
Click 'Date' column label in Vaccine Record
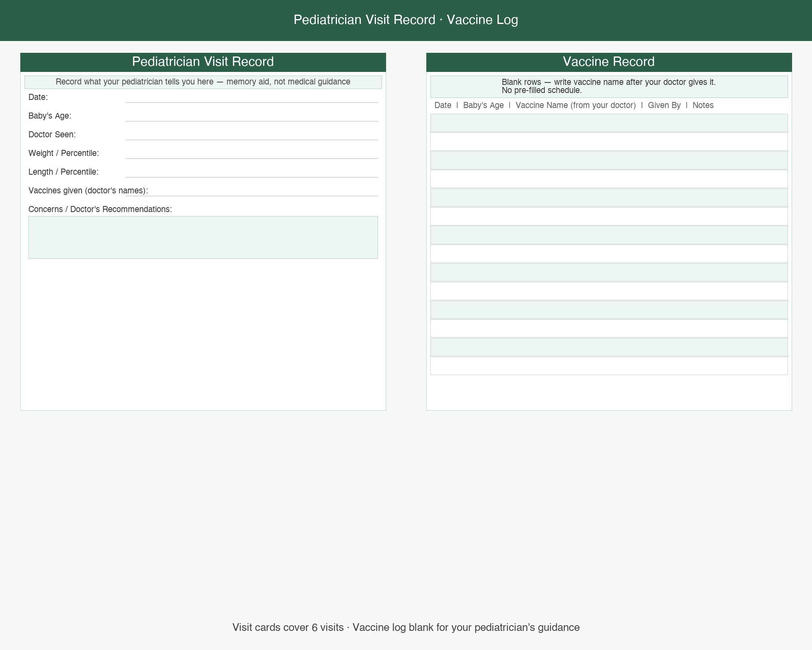tap(443, 106)
